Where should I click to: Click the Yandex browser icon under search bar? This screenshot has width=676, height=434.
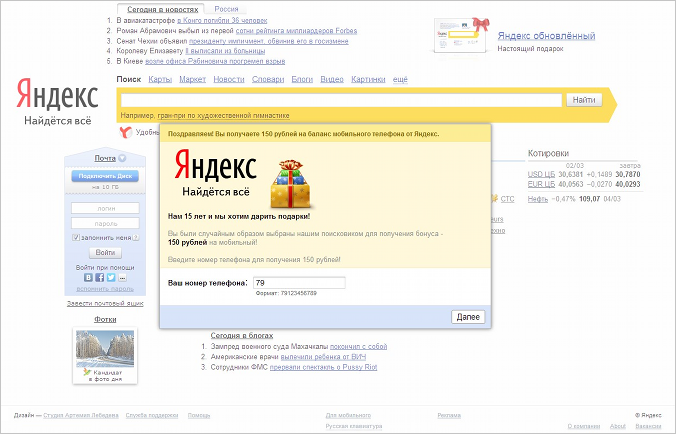click(125, 132)
